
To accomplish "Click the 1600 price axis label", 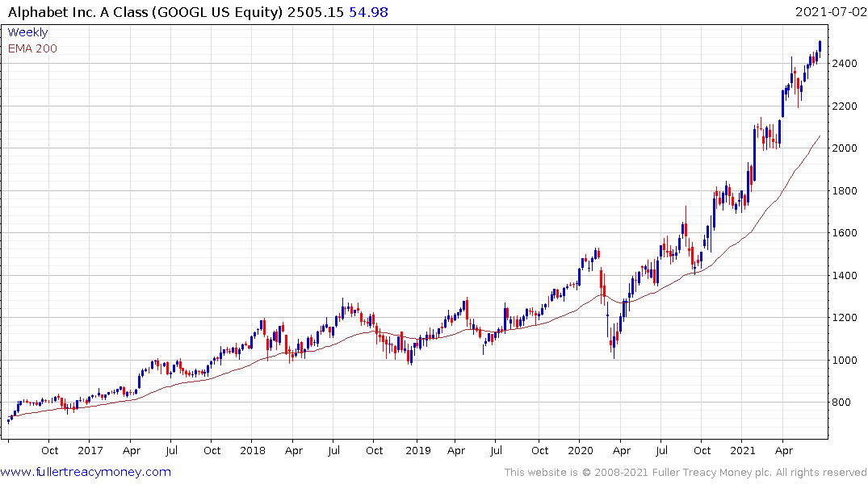I will point(845,233).
